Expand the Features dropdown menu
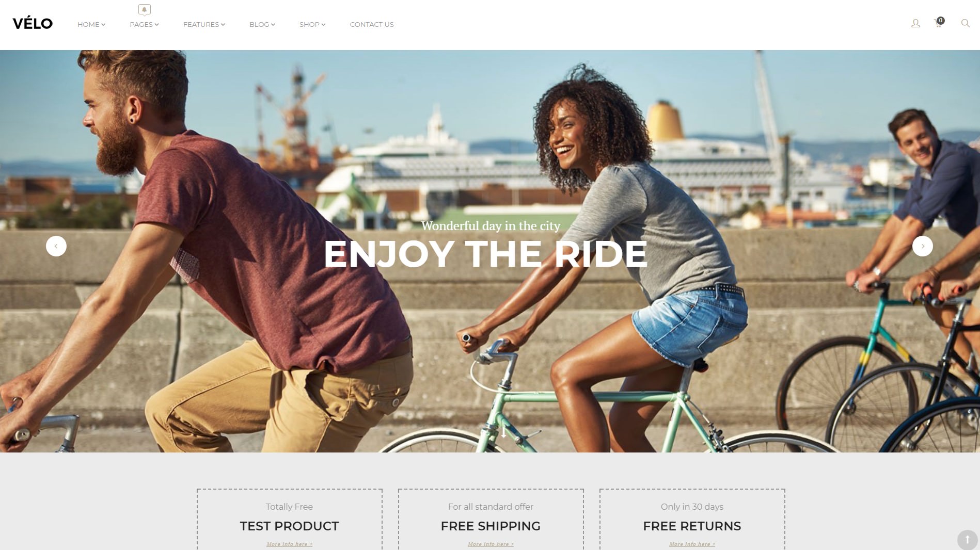 point(204,24)
